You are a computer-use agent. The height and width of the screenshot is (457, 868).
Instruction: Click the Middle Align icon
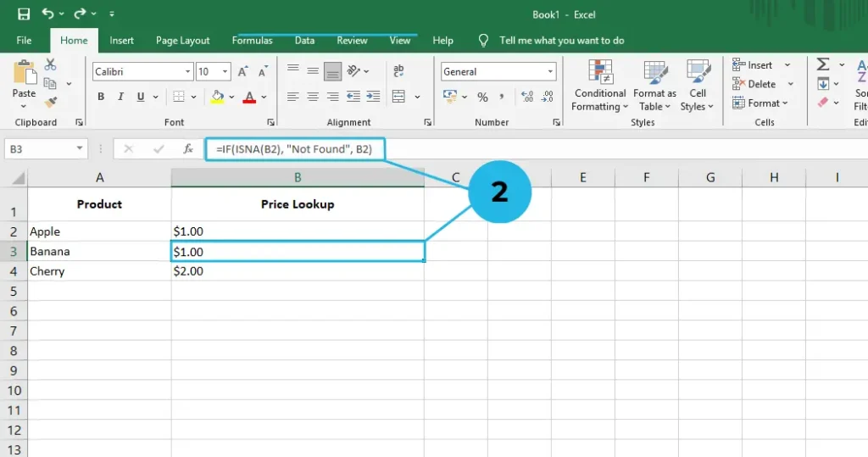coord(313,70)
